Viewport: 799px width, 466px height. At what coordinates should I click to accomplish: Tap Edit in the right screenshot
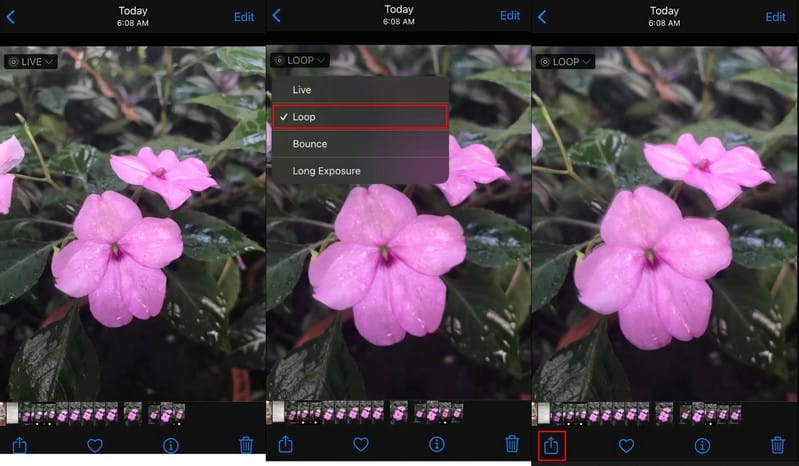coord(775,17)
